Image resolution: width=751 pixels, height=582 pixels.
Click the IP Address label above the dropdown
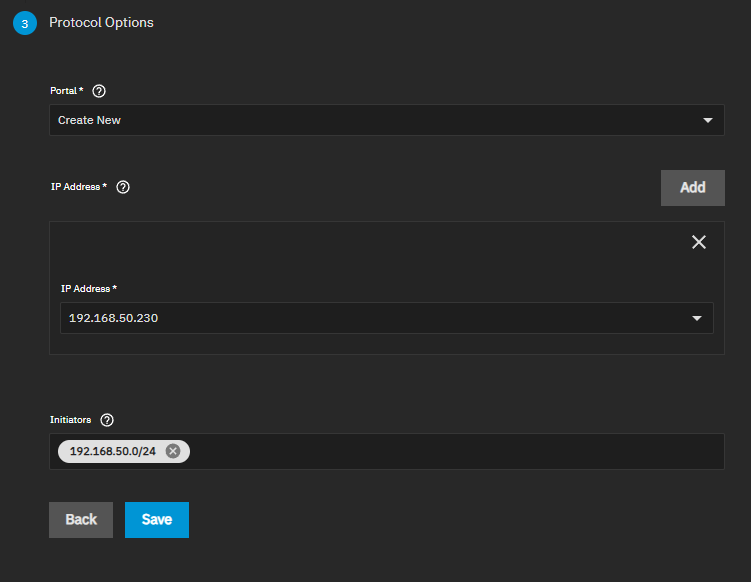[x=88, y=288]
